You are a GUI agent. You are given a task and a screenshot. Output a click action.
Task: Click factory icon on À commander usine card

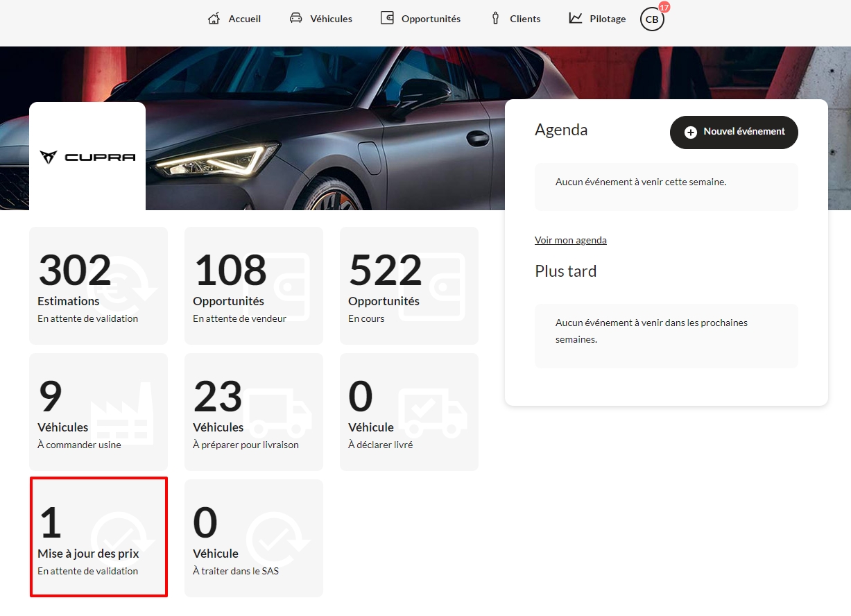[121, 413]
